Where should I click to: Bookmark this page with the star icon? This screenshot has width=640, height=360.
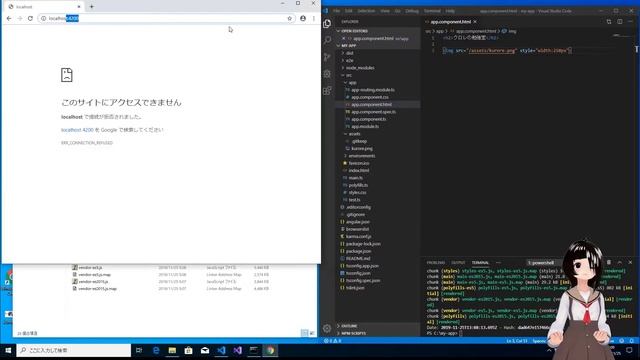tap(289, 18)
